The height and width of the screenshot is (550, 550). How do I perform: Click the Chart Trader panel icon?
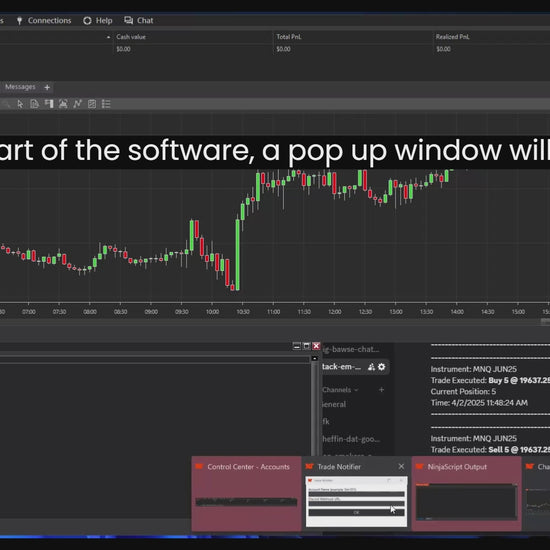(49, 104)
